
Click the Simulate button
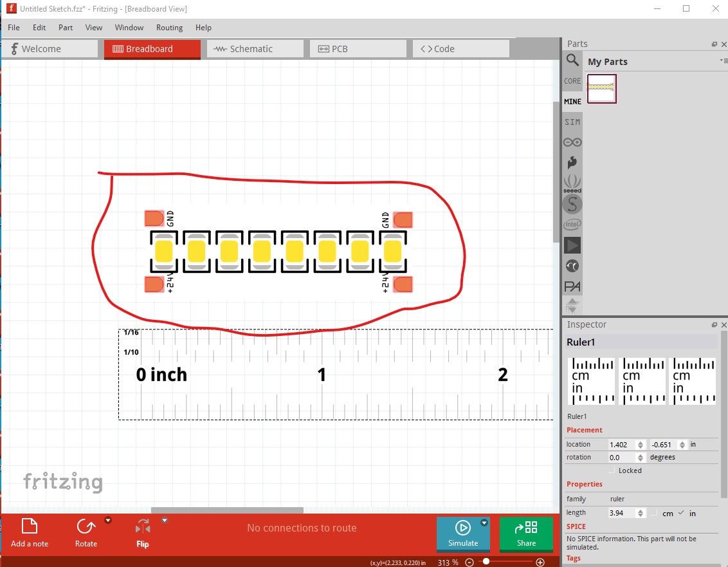click(x=462, y=534)
